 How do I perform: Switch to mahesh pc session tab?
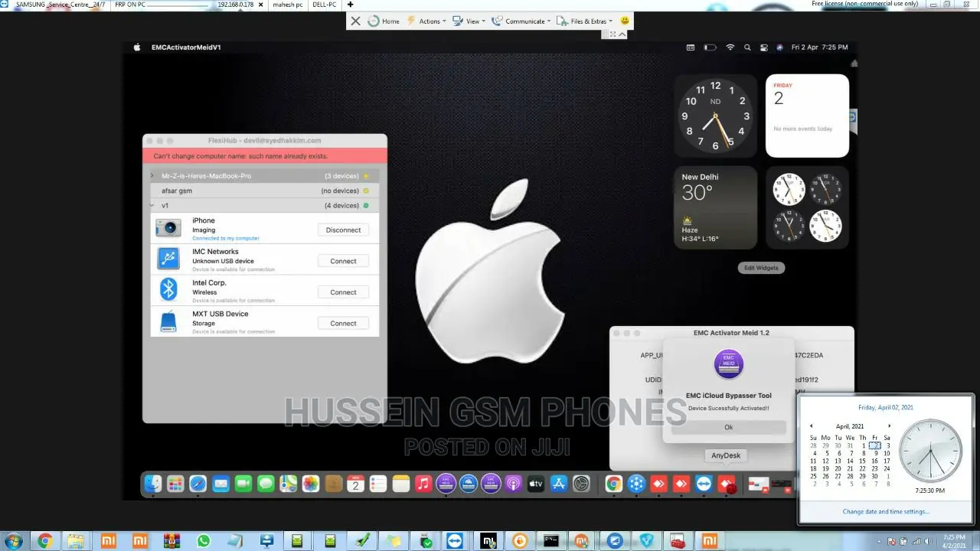[x=288, y=5]
